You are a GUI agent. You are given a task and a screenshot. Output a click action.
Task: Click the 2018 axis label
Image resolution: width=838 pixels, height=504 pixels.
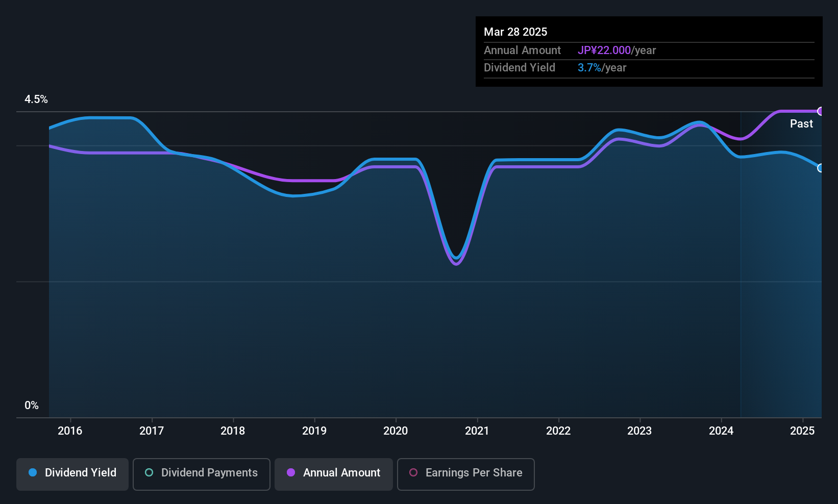click(x=233, y=431)
